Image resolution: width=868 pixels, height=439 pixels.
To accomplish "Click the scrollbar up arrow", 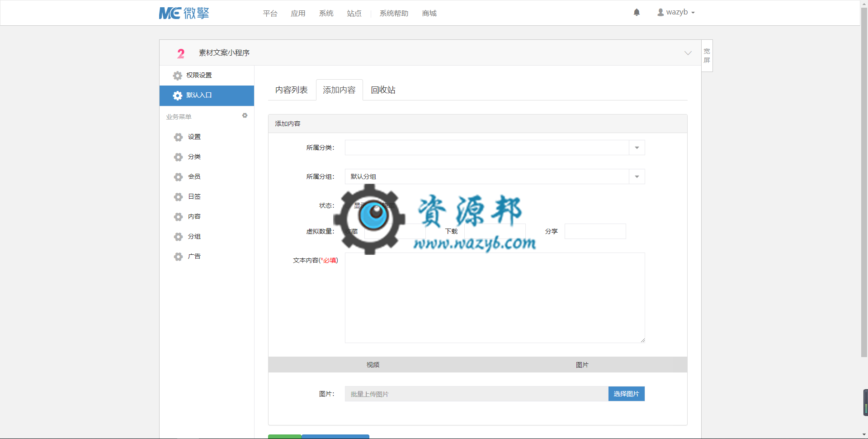I will point(864,4).
